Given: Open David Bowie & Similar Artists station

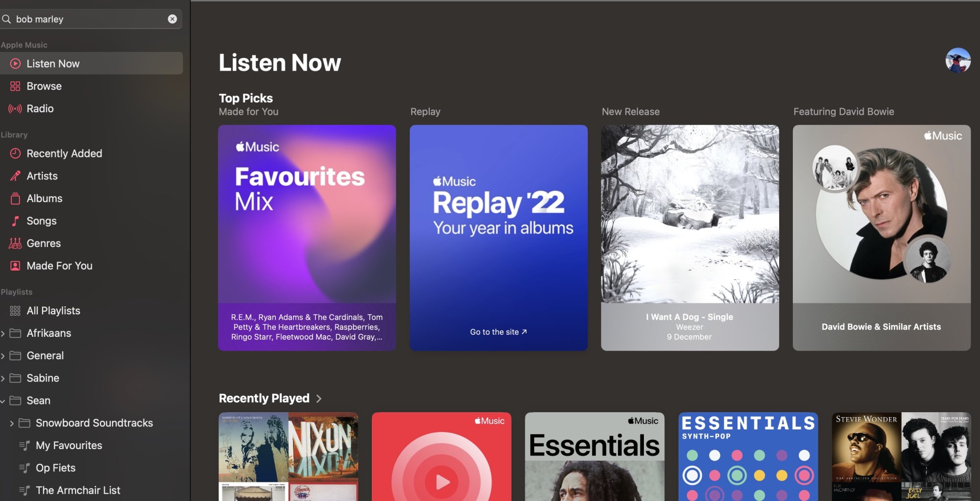Looking at the screenshot, I should 882,238.
